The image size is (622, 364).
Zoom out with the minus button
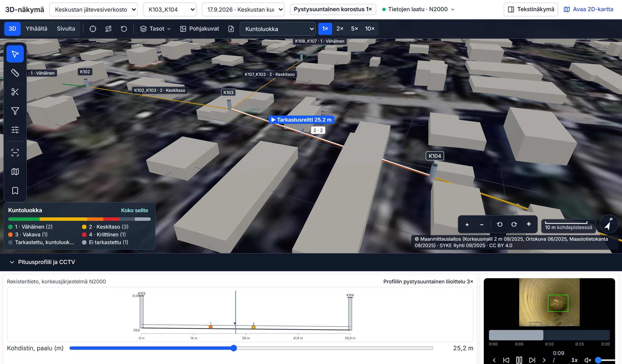tap(482, 224)
